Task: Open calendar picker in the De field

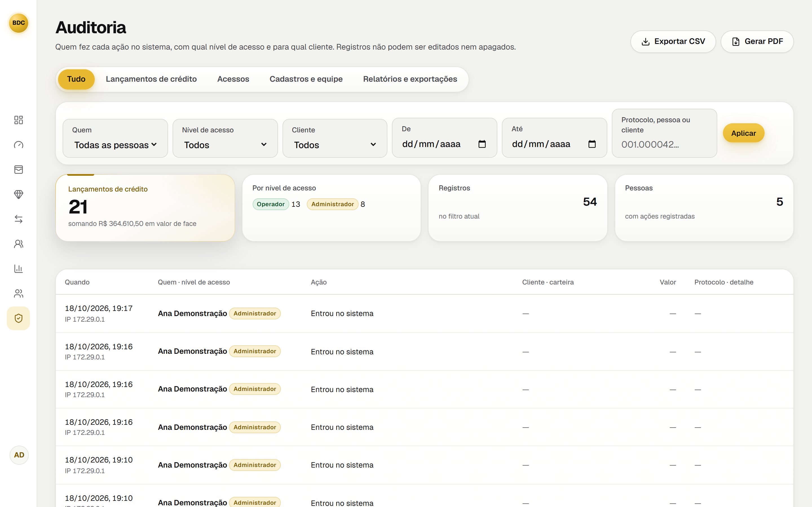Action: (482, 144)
